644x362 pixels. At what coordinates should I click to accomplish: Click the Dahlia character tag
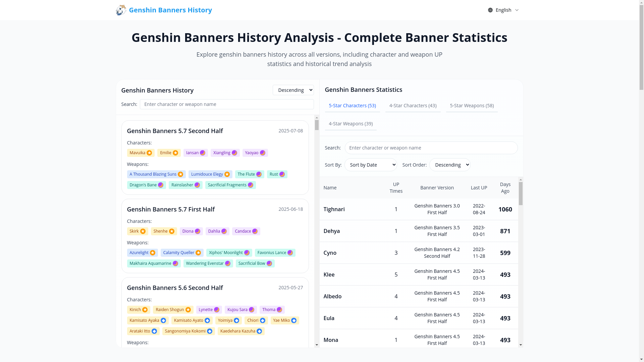[217, 231]
